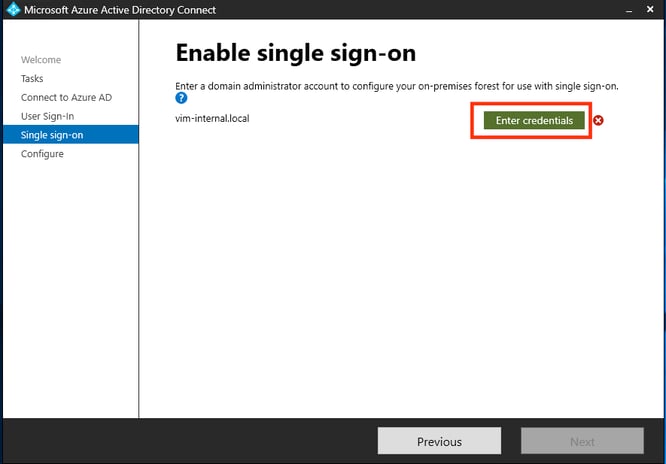Click the domain administrator instruction text

tap(396, 86)
